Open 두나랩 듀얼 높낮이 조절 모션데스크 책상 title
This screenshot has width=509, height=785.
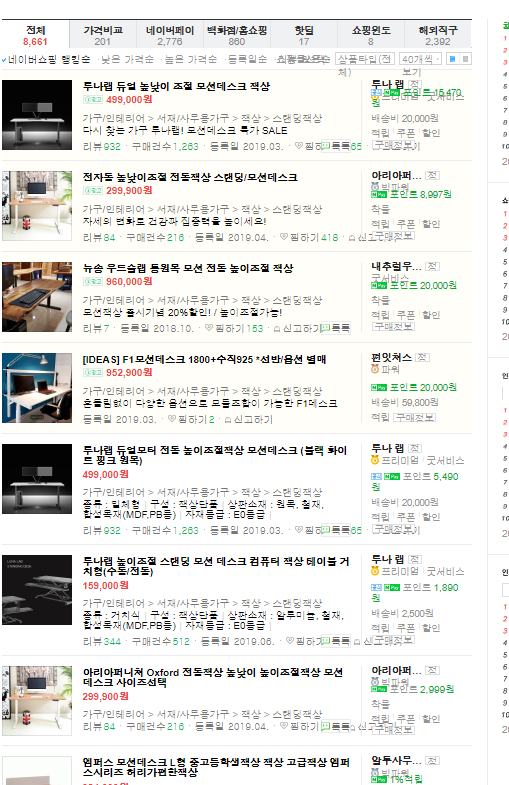coord(176,86)
